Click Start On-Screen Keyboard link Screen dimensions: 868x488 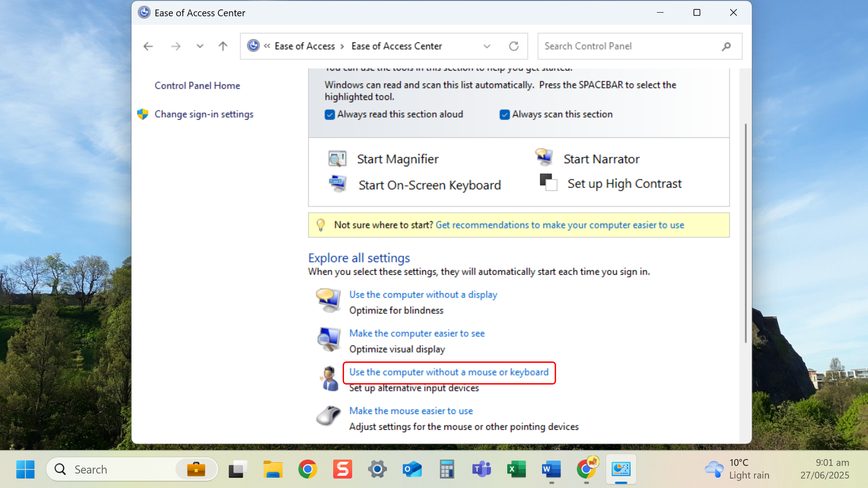(x=429, y=185)
